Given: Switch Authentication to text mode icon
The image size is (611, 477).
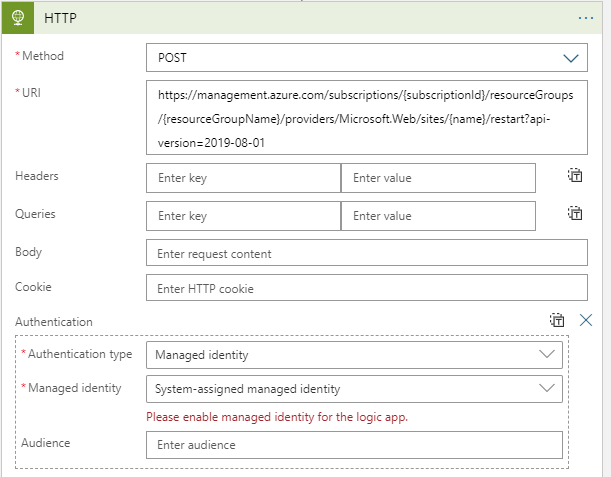Looking at the screenshot, I should click(557, 320).
